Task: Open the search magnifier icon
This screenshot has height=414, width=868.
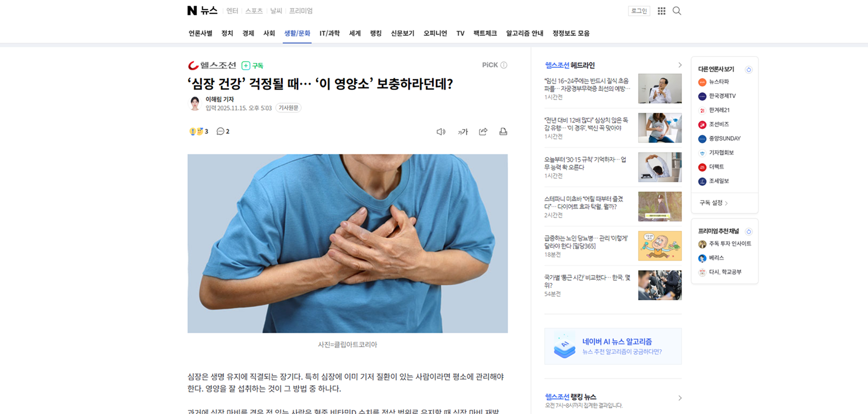Action: click(677, 11)
